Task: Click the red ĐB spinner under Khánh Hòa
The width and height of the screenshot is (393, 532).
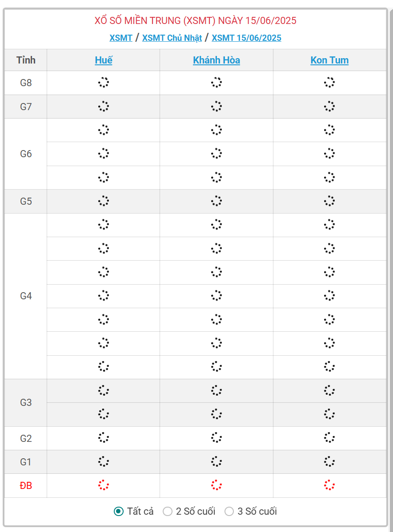Action: pyautogui.click(x=217, y=485)
